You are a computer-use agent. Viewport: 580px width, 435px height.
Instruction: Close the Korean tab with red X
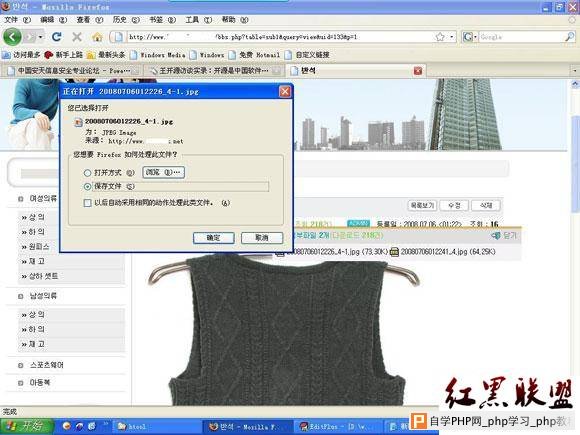[x=418, y=71]
